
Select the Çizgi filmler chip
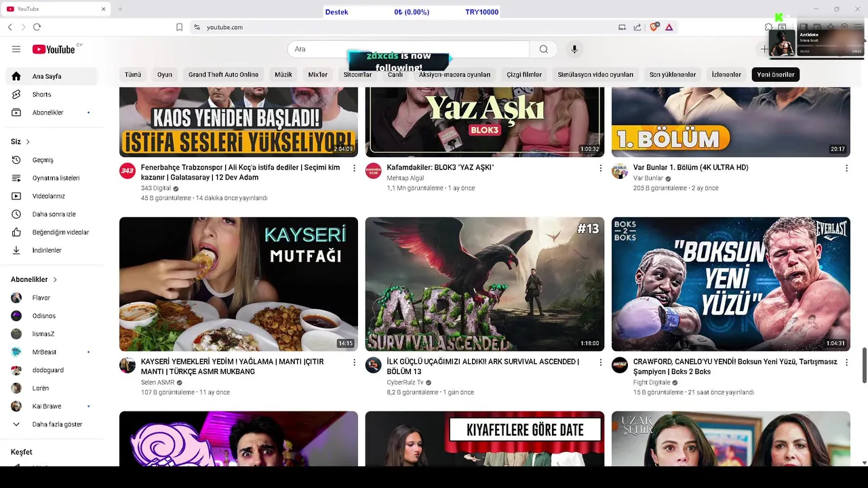click(524, 75)
